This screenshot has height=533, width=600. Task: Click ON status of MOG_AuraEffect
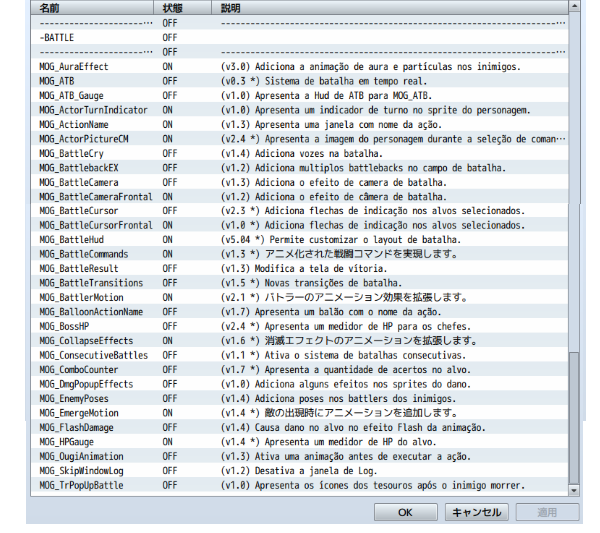pos(167,67)
